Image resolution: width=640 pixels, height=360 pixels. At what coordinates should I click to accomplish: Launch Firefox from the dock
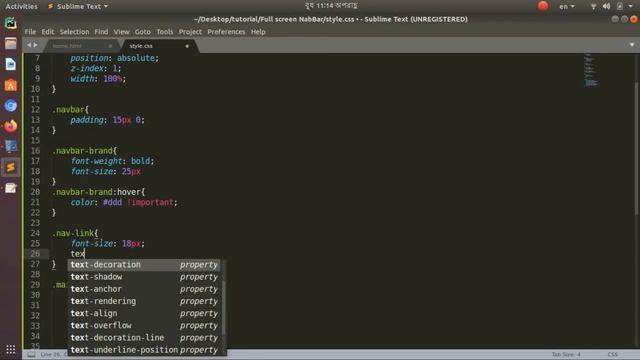click(11, 126)
